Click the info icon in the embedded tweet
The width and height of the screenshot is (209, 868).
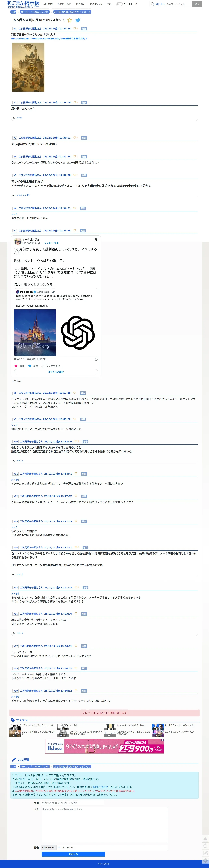point(96,359)
